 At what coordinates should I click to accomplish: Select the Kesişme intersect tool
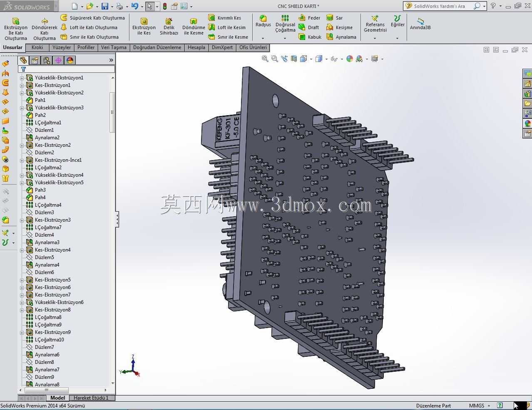tap(339, 27)
